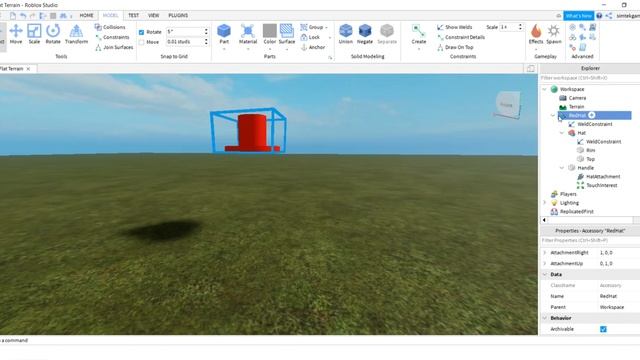
Task: Open the Effects gameplay menu
Action: point(536,34)
